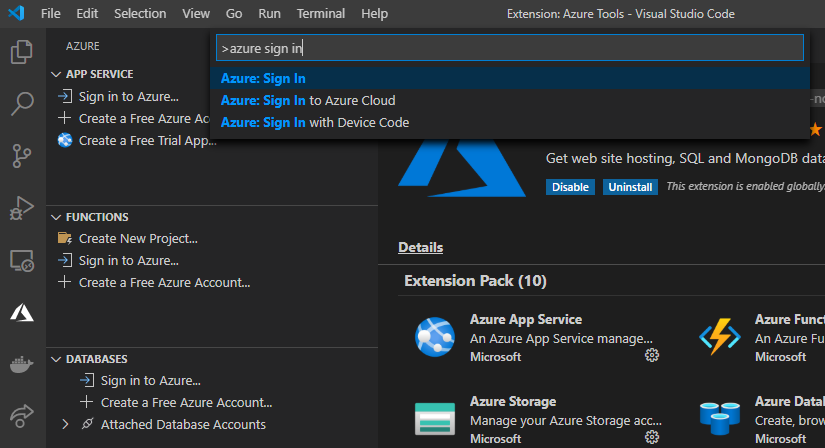
Task: Open the Selection menu
Action: pos(140,14)
